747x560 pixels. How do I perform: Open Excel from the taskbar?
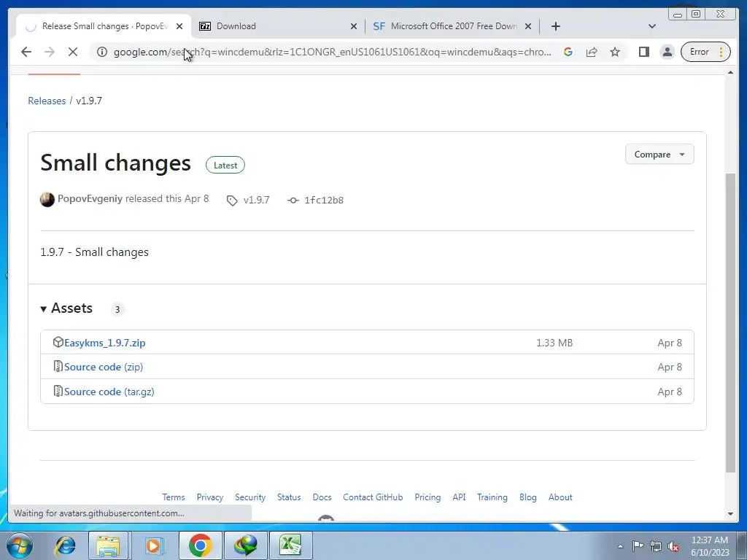tap(290, 545)
